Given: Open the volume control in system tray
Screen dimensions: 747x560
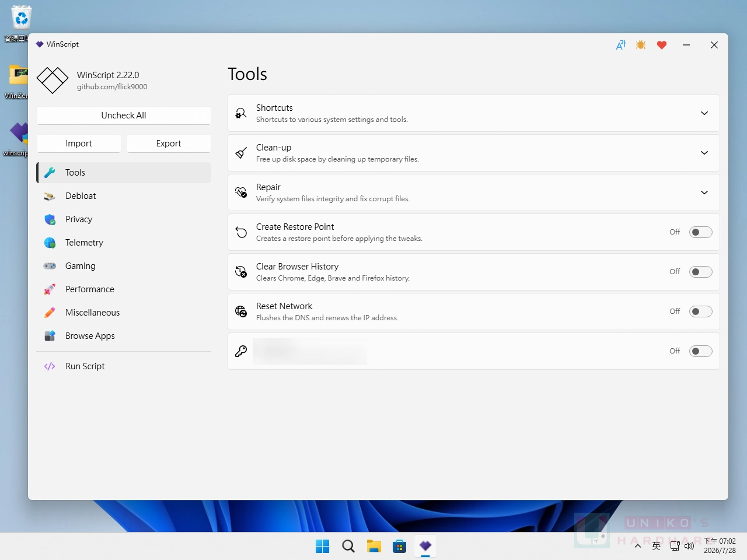Looking at the screenshot, I should 689,546.
